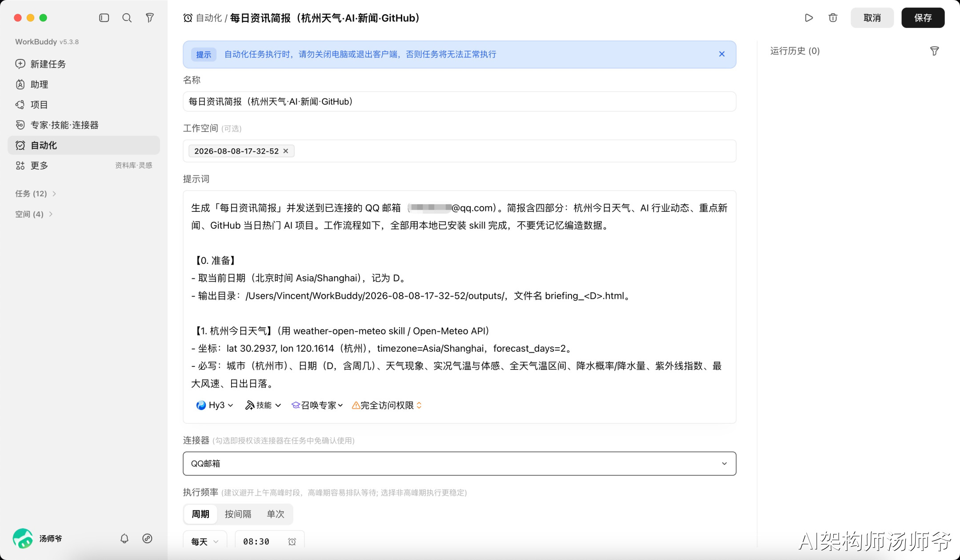Delete automation via trash icon
Viewport: 960px width, 560px height.
[833, 18]
